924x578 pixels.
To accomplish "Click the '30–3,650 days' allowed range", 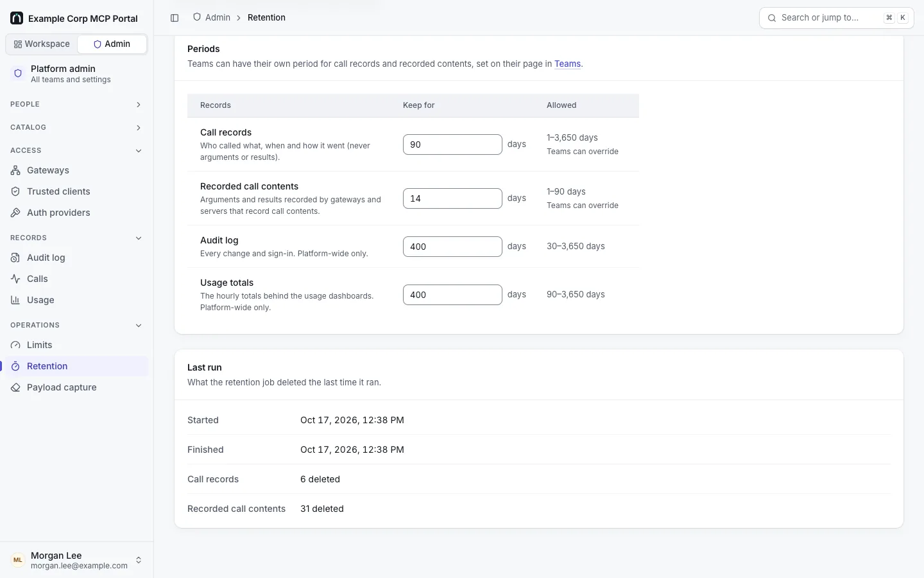I will click(x=576, y=246).
